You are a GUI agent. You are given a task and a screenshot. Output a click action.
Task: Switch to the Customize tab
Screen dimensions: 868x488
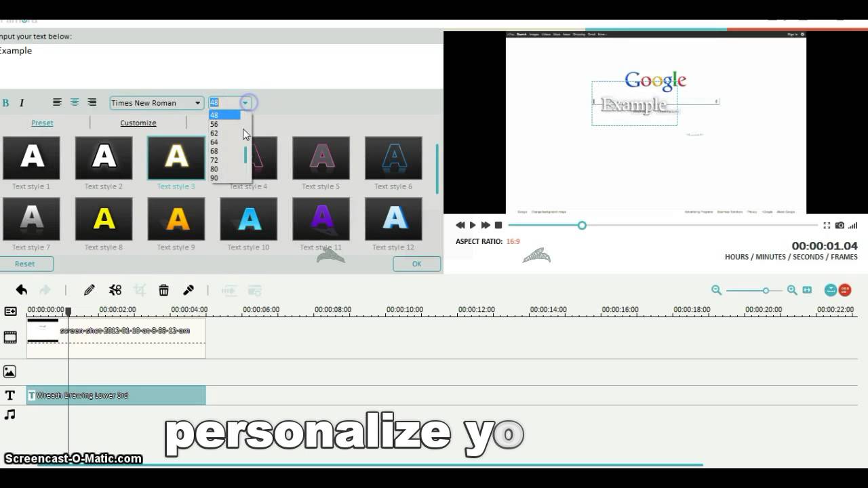coord(138,123)
